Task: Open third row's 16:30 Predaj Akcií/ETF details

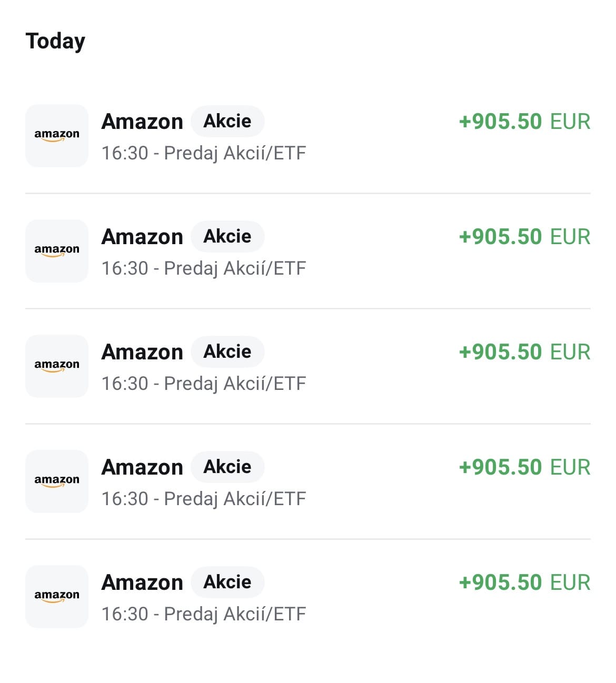Action: [203, 384]
